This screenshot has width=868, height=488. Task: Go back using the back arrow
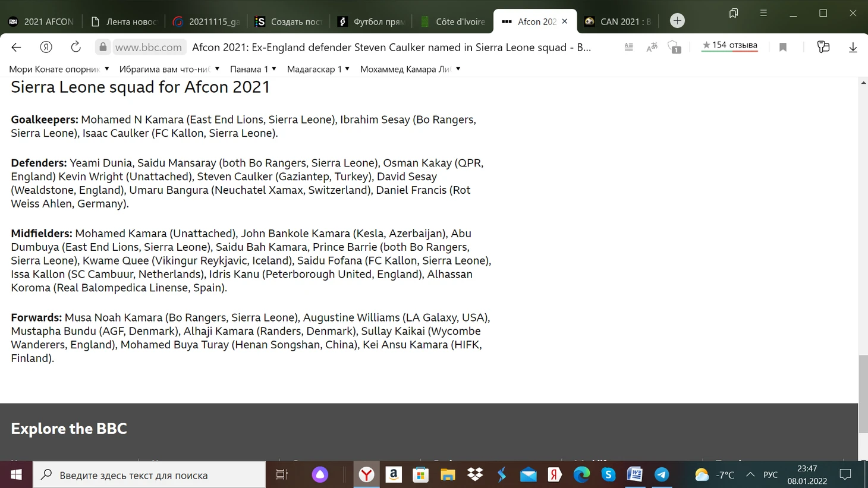17,47
